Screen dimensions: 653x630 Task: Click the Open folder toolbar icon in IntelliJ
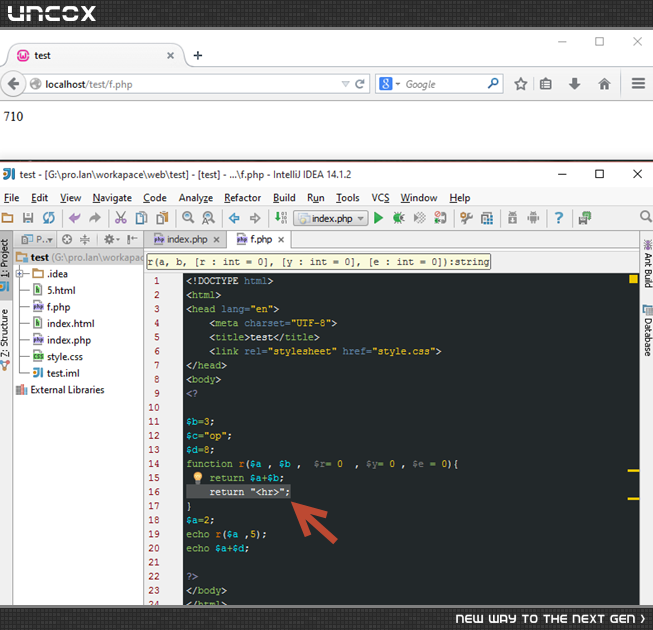click(7, 217)
